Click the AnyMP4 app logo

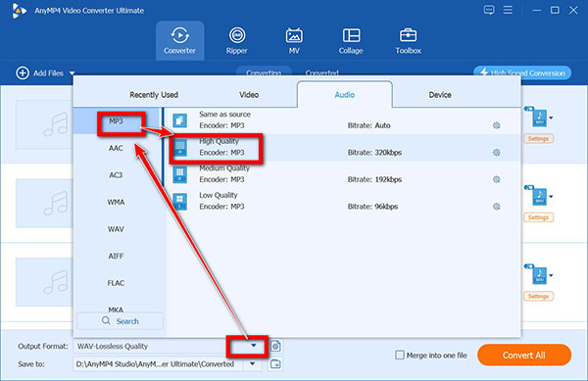[x=19, y=11]
